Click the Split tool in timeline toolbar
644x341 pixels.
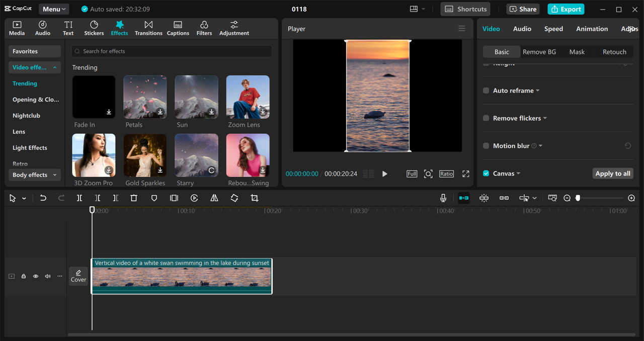[x=79, y=198]
